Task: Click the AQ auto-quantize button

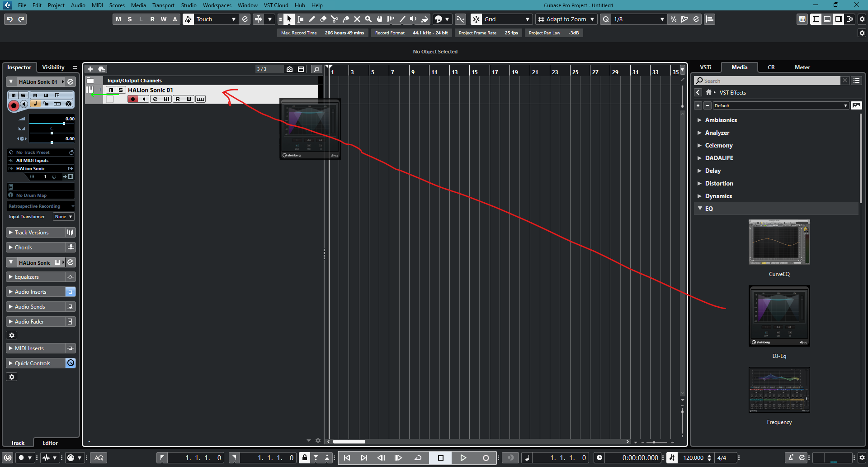Action: pyautogui.click(x=99, y=457)
